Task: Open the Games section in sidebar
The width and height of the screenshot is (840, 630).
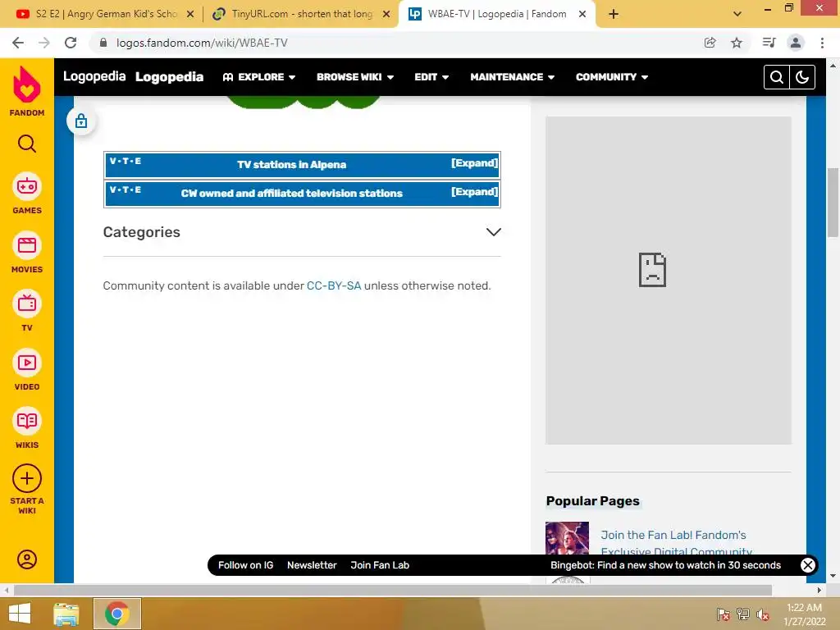Action: (27, 194)
